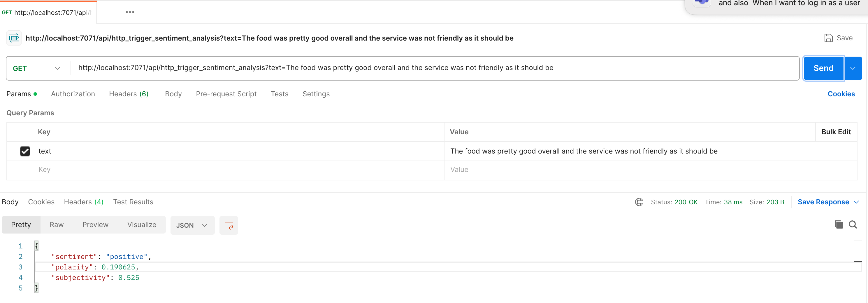This screenshot has width=868, height=303.
Task: Click Bulk Edit for query params
Action: pos(836,132)
